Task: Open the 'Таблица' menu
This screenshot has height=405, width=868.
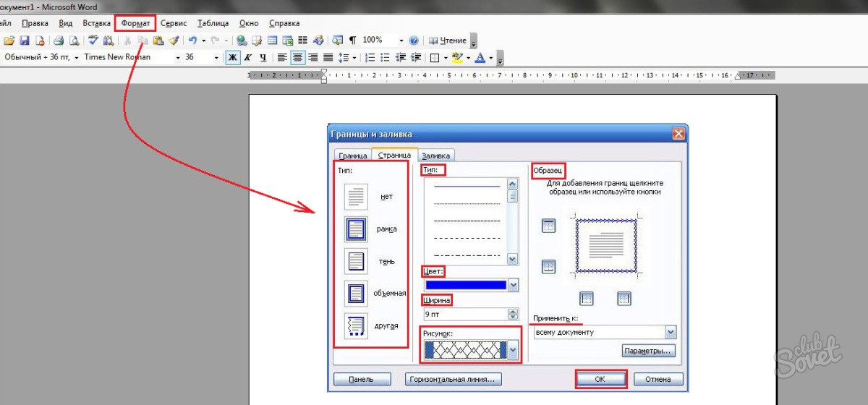Action: (x=212, y=23)
